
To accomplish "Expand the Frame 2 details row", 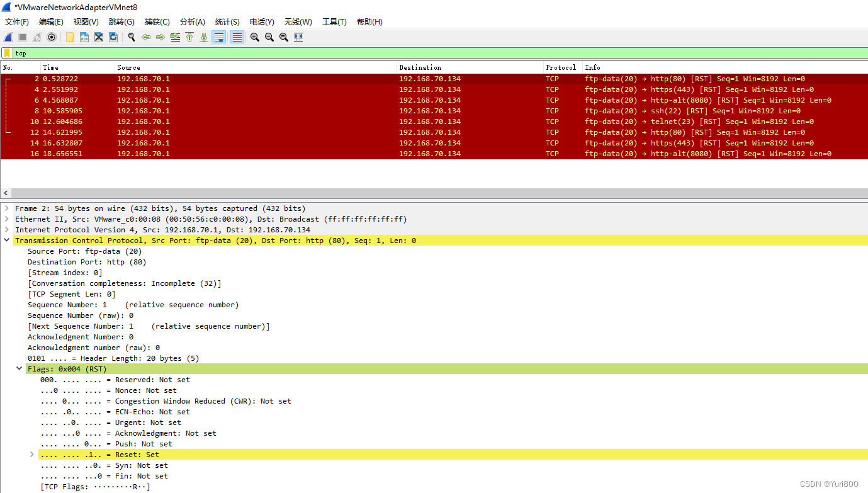I will coord(7,208).
